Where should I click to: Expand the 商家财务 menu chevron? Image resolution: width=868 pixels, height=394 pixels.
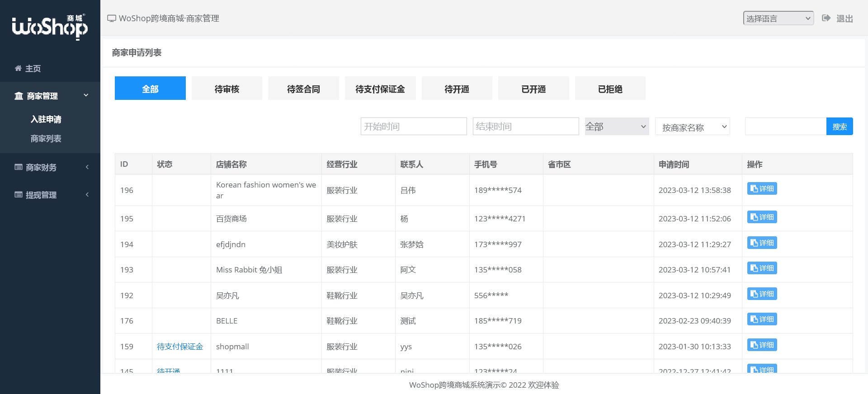point(87,167)
